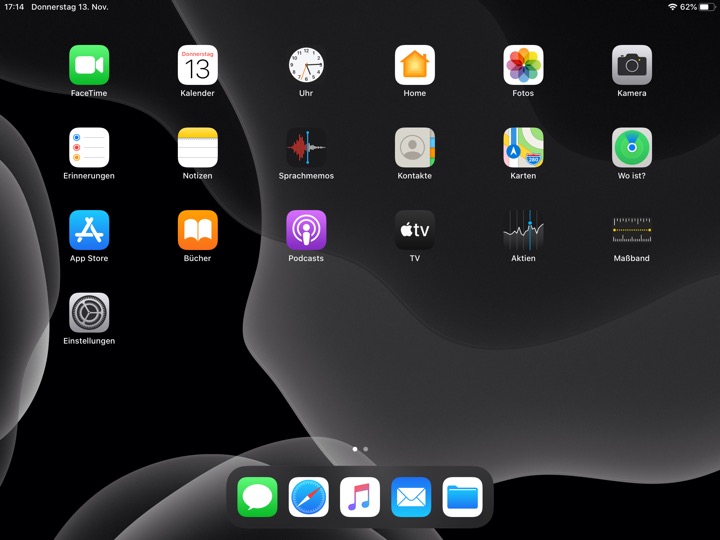Open Messages from the dock
Viewport: 720px width, 540px height.
[x=257, y=497]
